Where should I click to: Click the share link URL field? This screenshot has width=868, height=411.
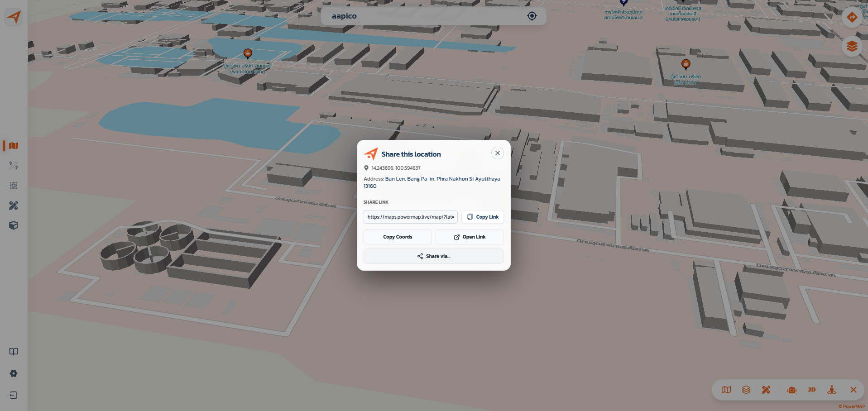point(411,217)
